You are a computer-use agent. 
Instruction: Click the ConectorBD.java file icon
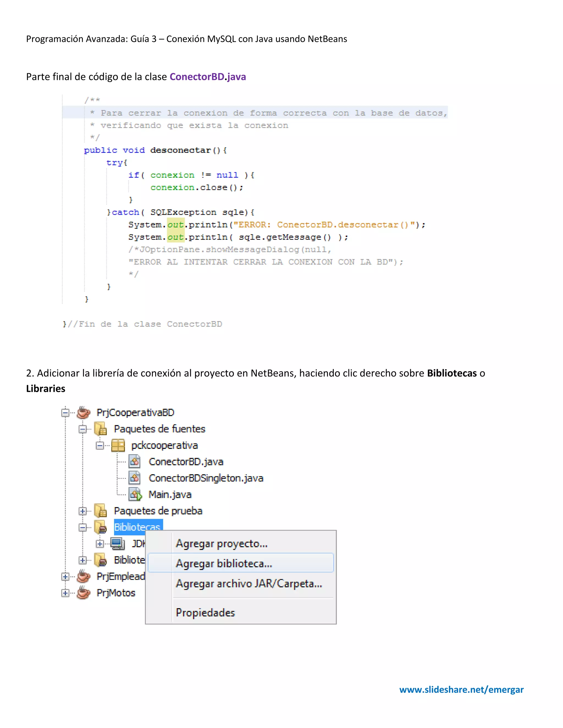pos(135,462)
